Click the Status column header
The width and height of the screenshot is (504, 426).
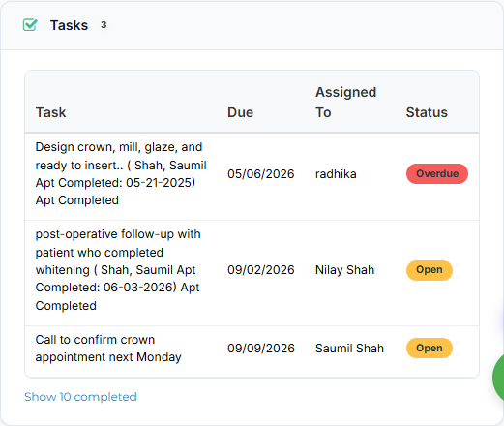tap(427, 112)
